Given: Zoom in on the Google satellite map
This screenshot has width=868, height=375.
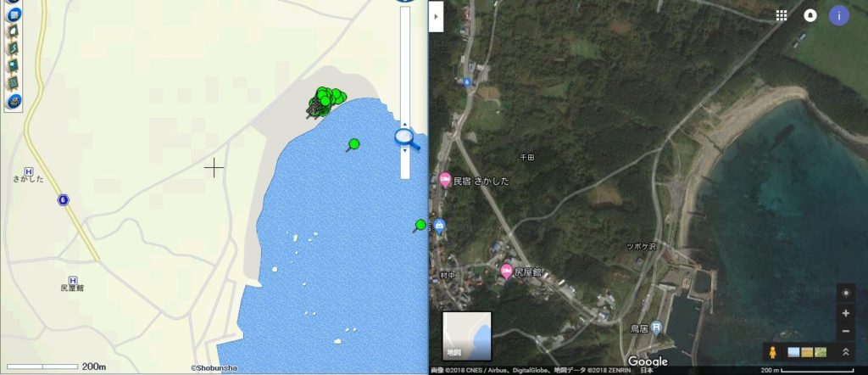Looking at the screenshot, I should (845, 314).
